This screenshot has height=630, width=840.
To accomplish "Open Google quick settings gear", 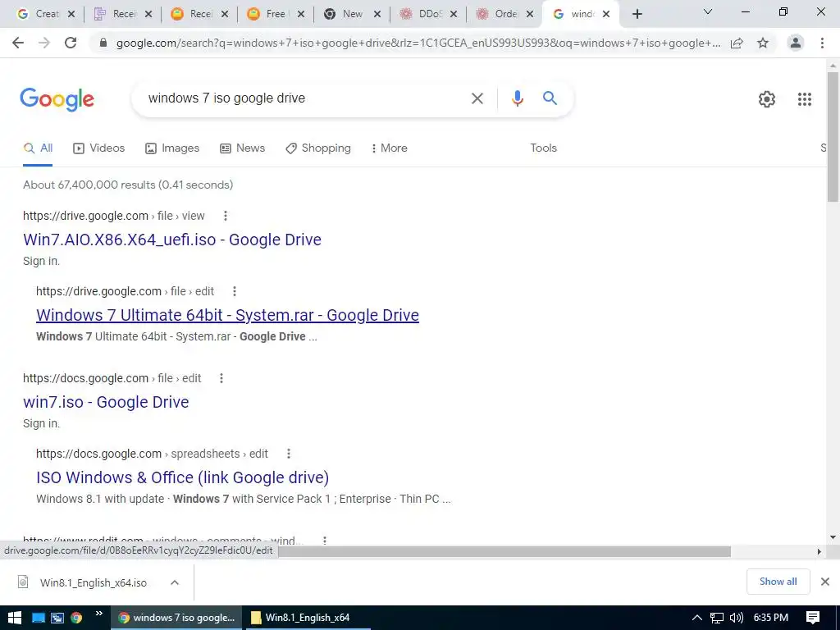I will (767, 99).
